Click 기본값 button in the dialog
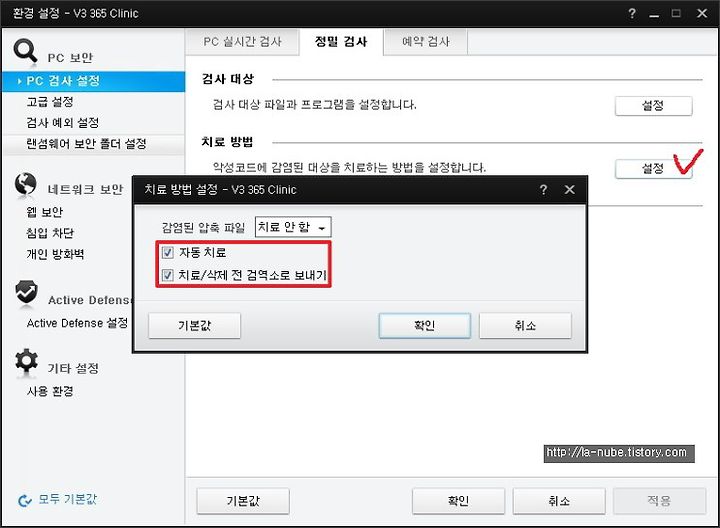 point(194,326)
